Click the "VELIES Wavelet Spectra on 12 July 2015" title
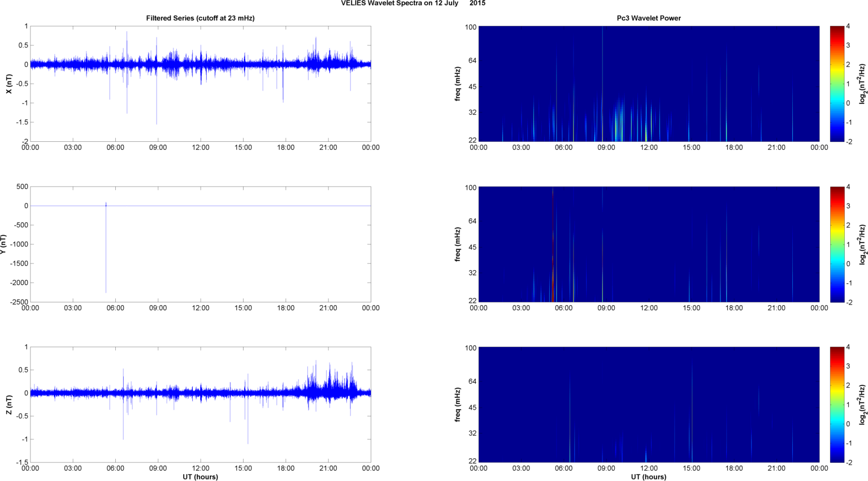The width and height of the screenshot is (868, 481). point(413,3)
